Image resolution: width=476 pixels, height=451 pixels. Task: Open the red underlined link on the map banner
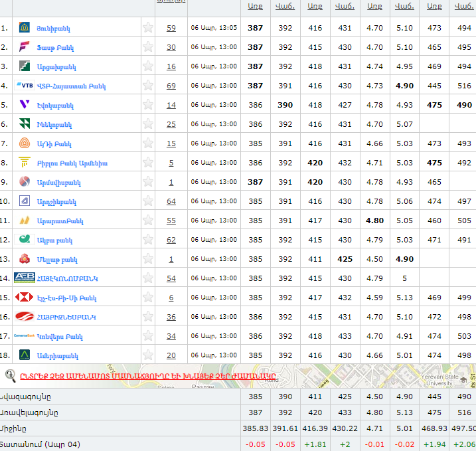[x=148, y=376]
